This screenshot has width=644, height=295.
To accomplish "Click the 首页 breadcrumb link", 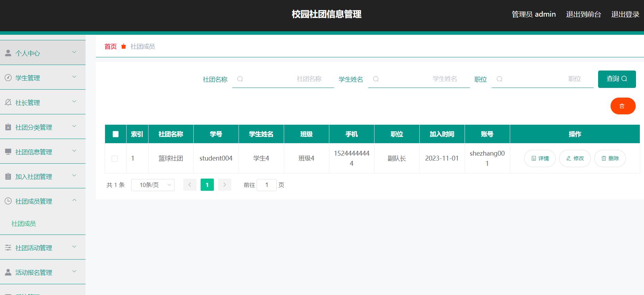I will (111, 46).
